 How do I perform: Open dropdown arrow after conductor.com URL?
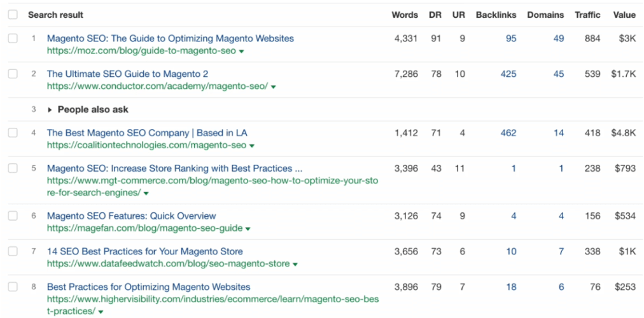pos(274,87)
